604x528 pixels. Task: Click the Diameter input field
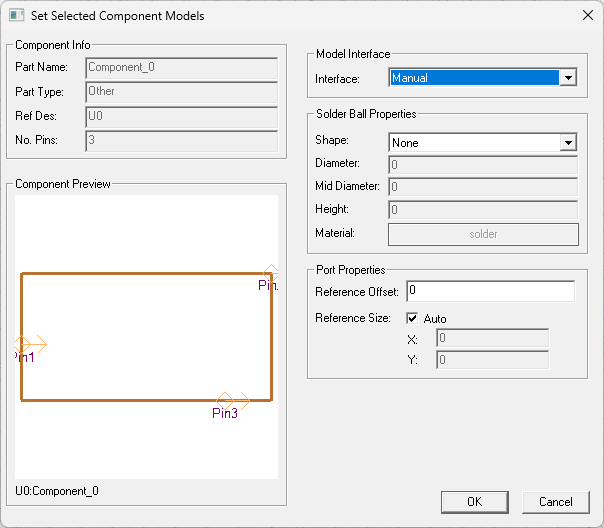[x=483, y=165]
